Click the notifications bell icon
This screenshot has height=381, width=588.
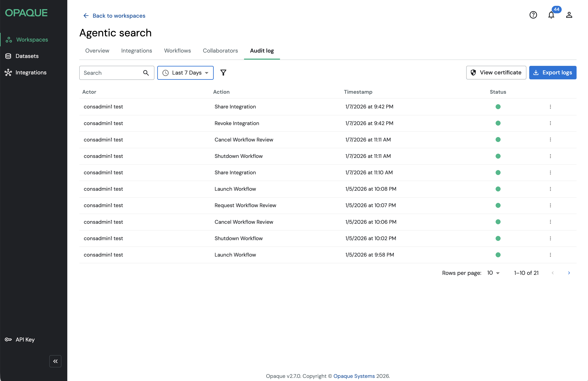pyautogui.click(x=551, y=15)
